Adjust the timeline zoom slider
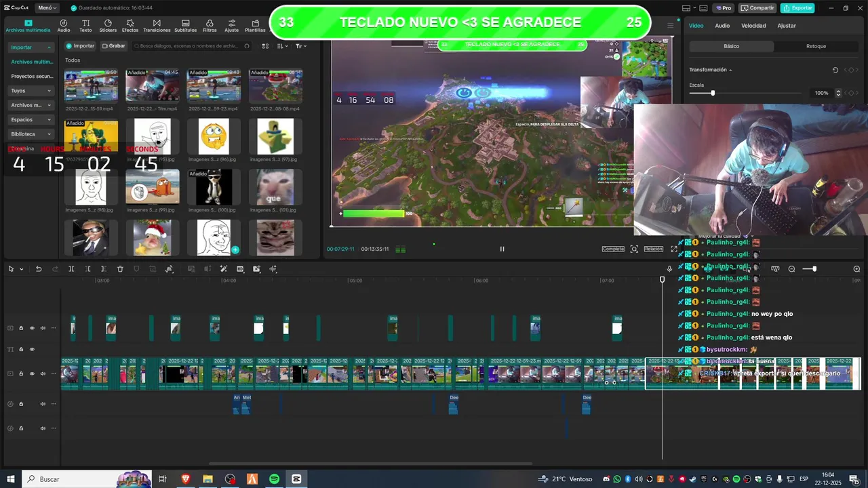Viewport: 868px width, 488px height. tap(814, 269)
